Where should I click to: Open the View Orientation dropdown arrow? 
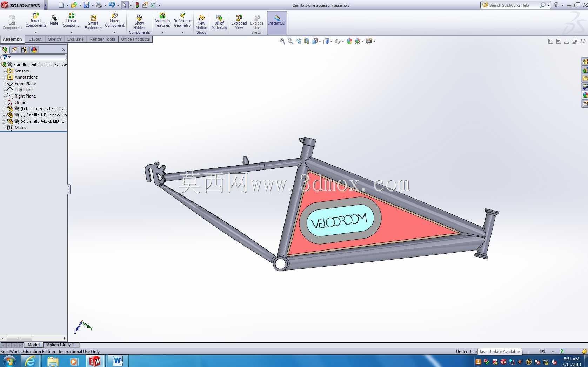click(320, 41)
